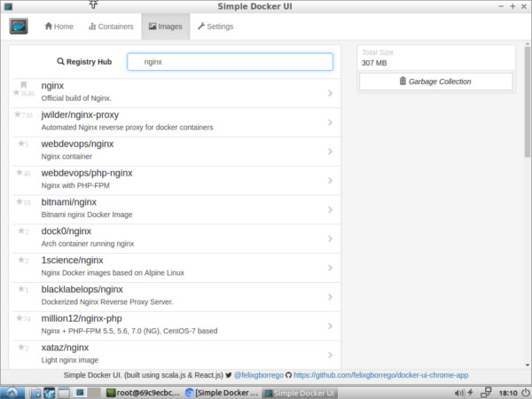Click the star icon next to blacklabelops/nginx
Screen dimensions: 532x399
coord(21,289)
